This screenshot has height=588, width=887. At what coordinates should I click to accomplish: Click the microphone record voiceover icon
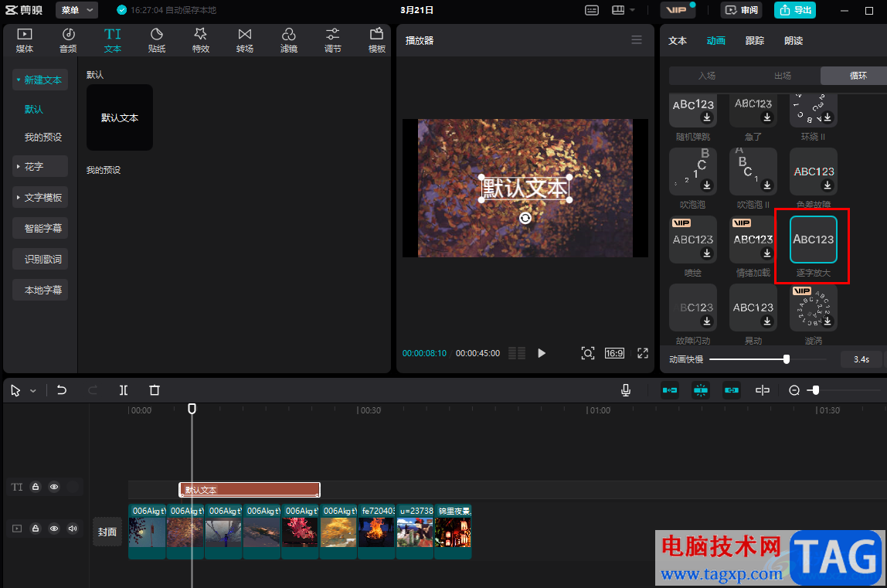click(x=626, y=390)
